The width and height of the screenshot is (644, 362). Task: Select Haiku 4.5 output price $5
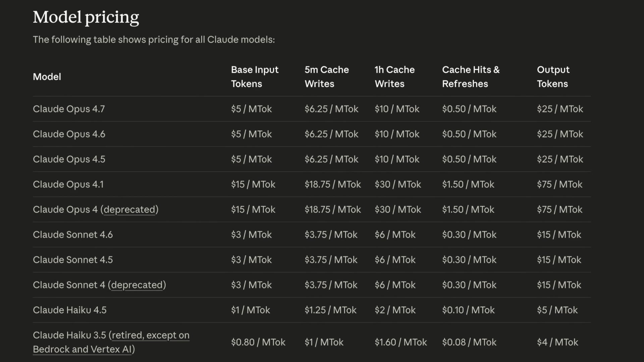click(557, 310)
